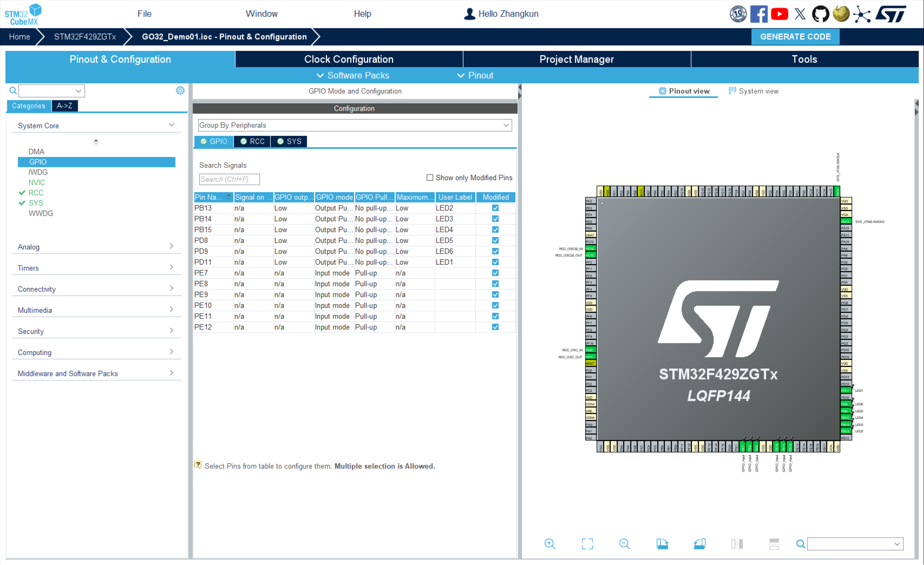Open the GitHub icon link
Image resolution: width=924 pixels, height=565 pixels.
(x=820, y=14)
